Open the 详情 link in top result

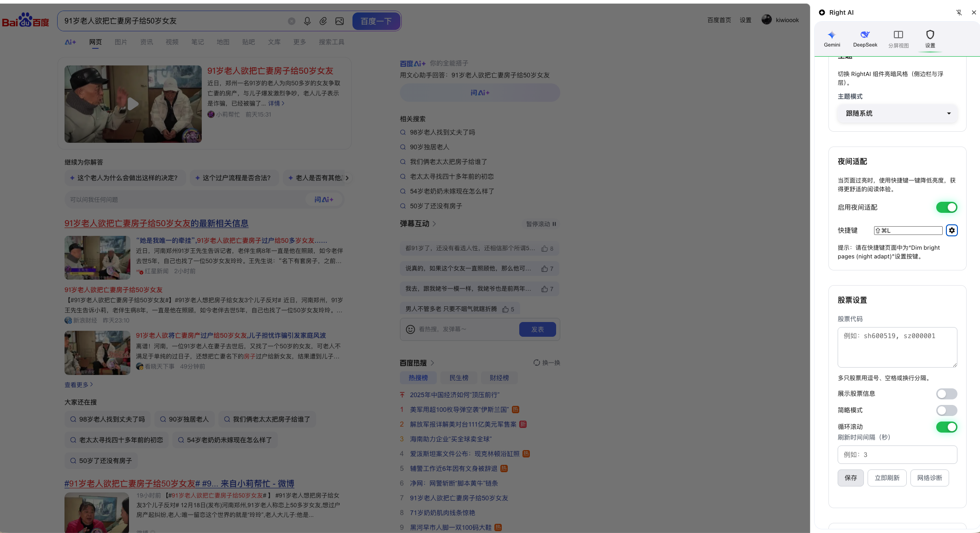pos(276,103)
